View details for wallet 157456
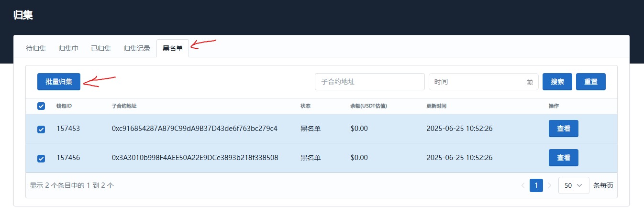This screenshot has height=216, width=644. pyautogui.click(x=563, y=158)
